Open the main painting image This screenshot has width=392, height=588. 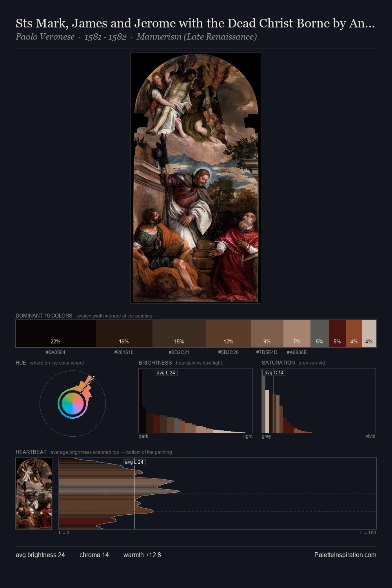coord(196,178)
